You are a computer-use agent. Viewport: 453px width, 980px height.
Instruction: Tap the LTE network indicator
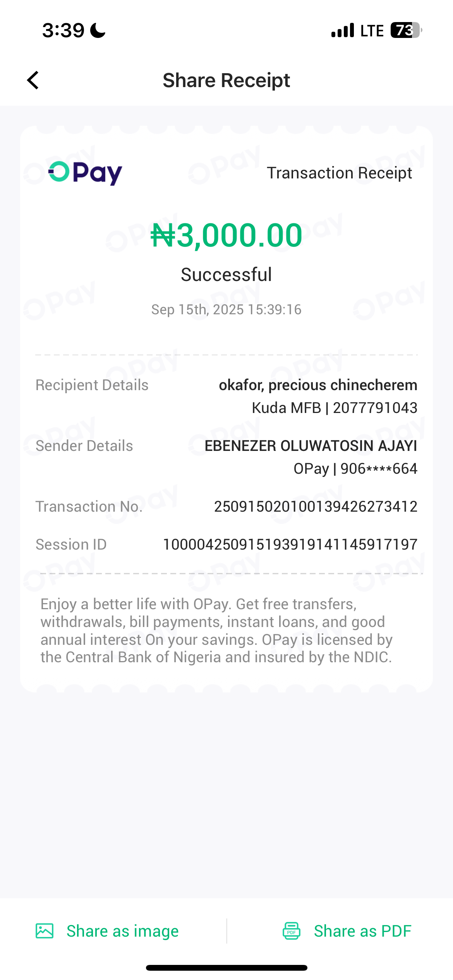372,31
